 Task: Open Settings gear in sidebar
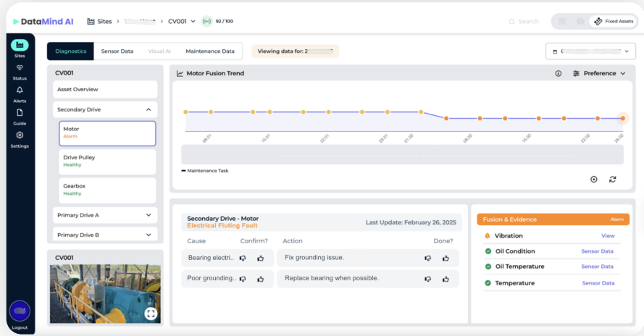click(20, 136)
